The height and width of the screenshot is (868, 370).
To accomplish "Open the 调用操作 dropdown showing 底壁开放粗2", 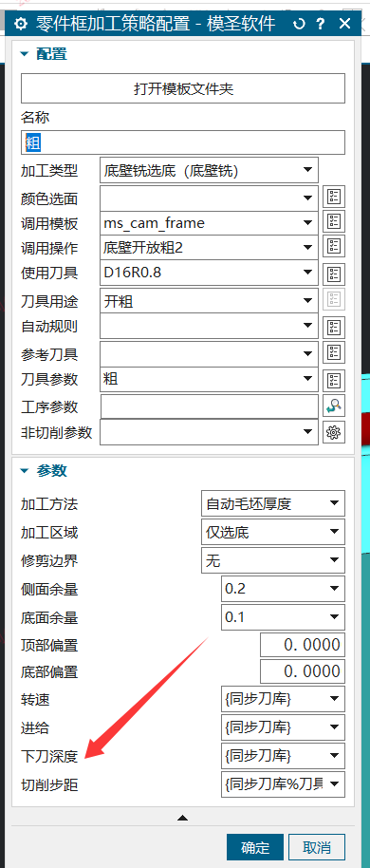I will coord(209,248).
